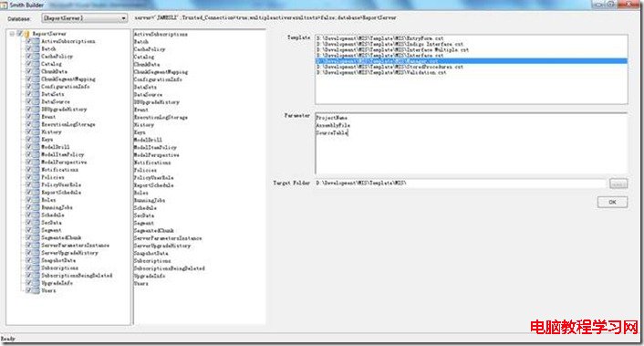The height and width of the screenshot is (346, 644).
Task: Click the table icon beside Event
Action: coord(36,117)
